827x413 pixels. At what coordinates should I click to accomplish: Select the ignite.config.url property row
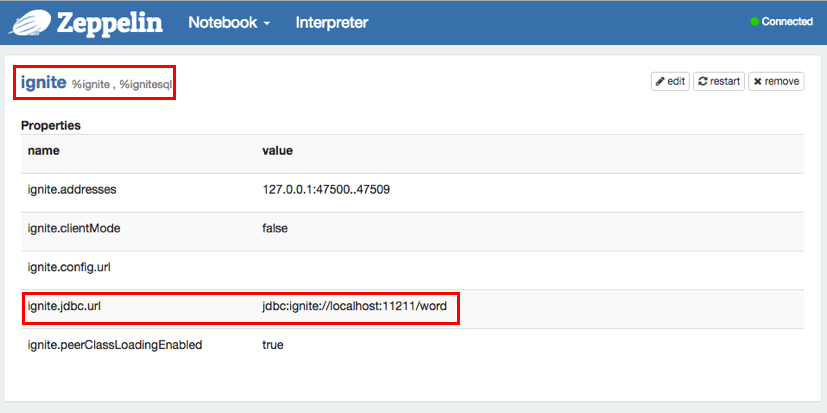[68, 267]
